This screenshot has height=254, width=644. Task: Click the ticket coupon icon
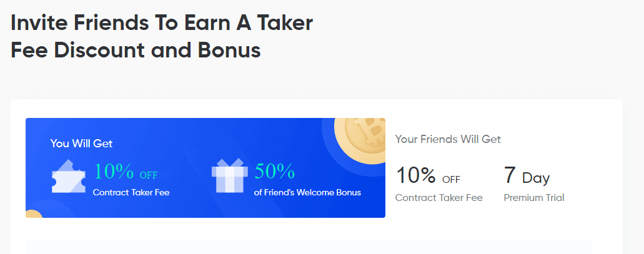(68, 177)
